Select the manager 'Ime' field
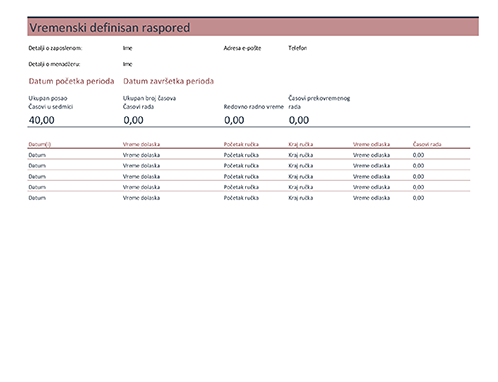Screen dimensions: 498x382 127,64
